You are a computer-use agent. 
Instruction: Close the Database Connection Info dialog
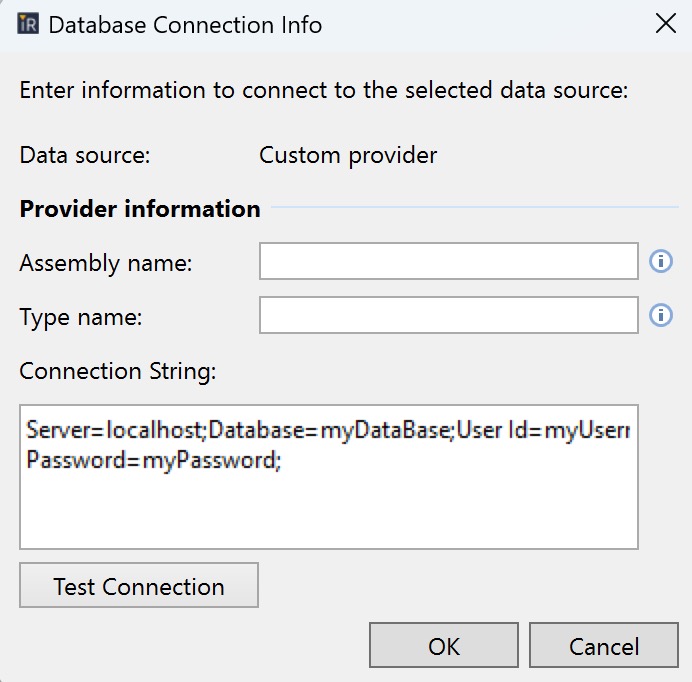pyautogui.click(x=665, y=25)
